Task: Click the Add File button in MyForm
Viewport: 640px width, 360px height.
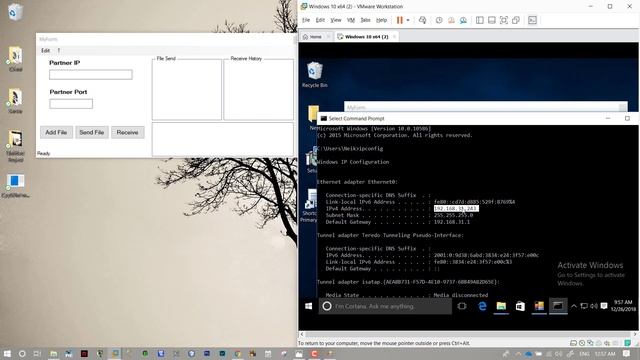Action: click(56, 132)
